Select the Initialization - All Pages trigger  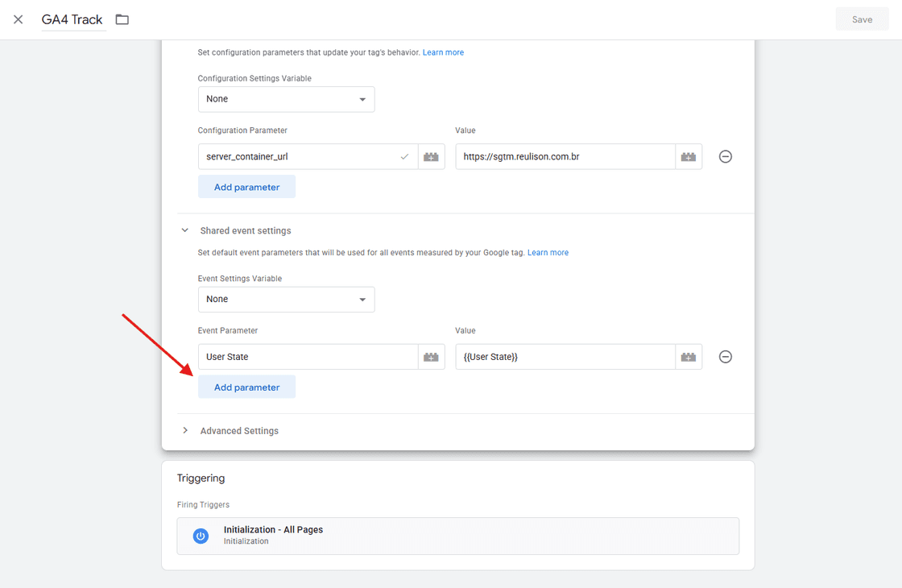457,536
